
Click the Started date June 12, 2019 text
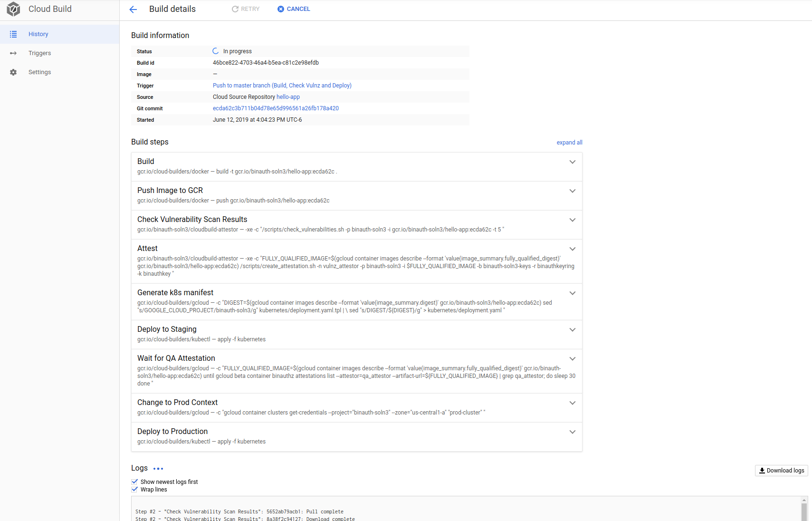[257, 120]
